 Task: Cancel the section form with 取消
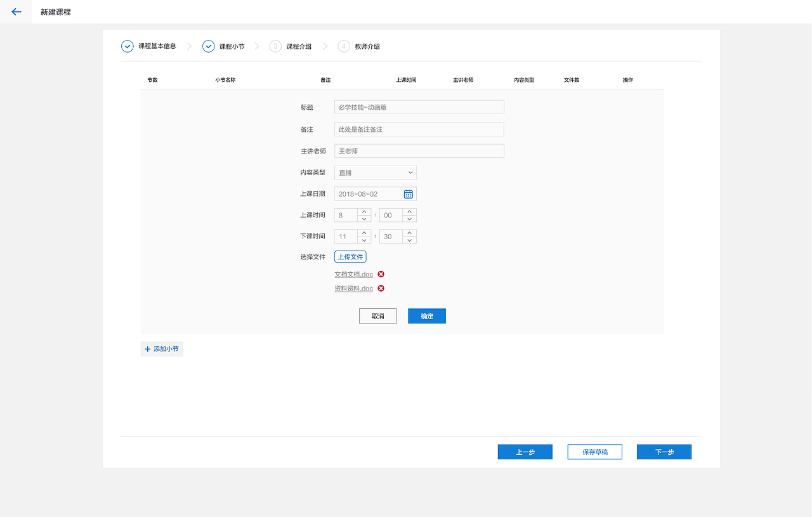pos(378,316)
